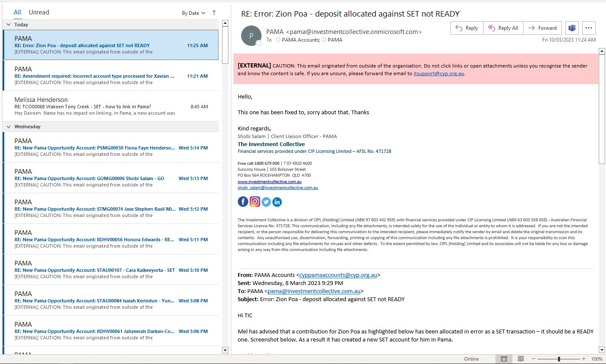The image size is (606, 364).
Task: Click the message list scroll-down arrow
Action: click(x=225, y=350)
